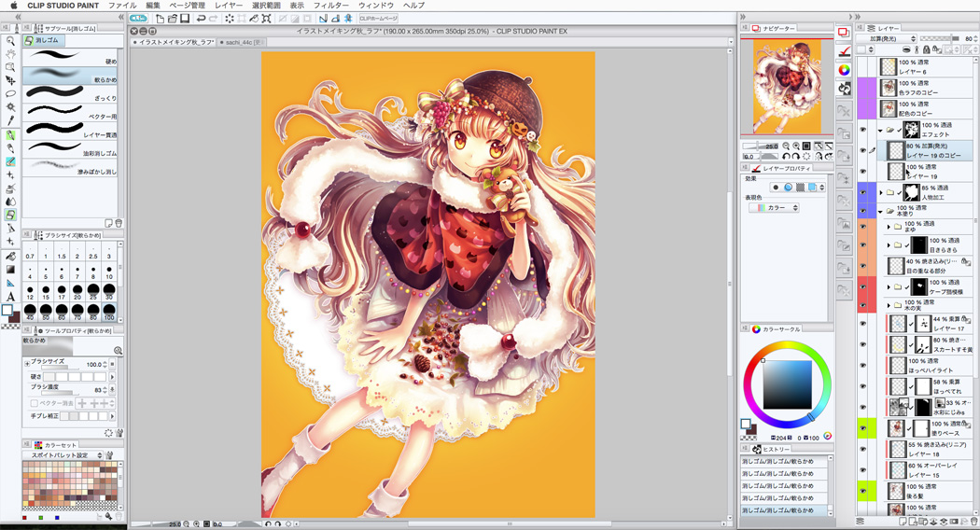Select the Eraser tool in toolbox
This screenshot has width=980, height=530.
pyautogui.click(x=10, y=215)
